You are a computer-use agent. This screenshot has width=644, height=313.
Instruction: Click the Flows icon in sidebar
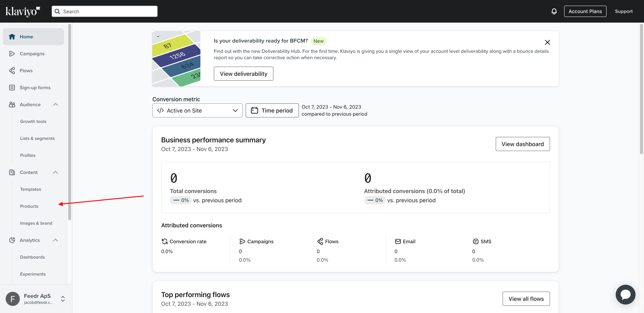coord(12,70)
